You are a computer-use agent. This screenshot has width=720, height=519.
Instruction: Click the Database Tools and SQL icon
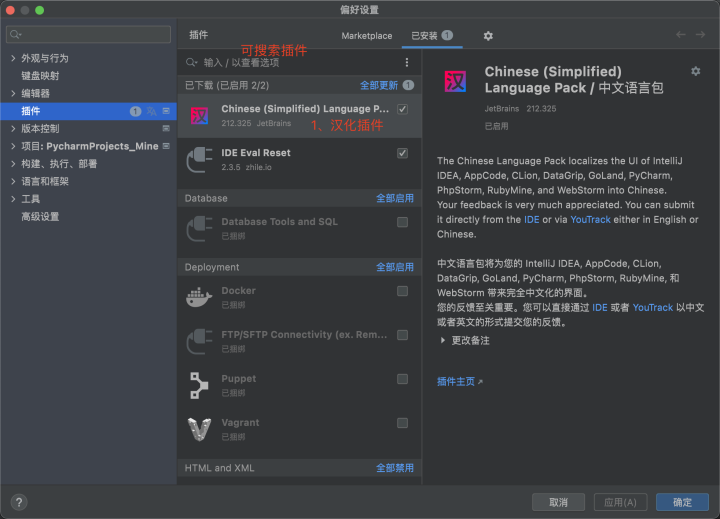199,228
